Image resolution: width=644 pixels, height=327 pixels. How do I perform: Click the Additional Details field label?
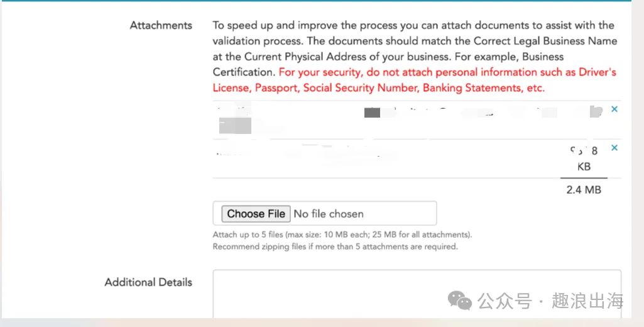pyautogui.click(x=148, y=282)
